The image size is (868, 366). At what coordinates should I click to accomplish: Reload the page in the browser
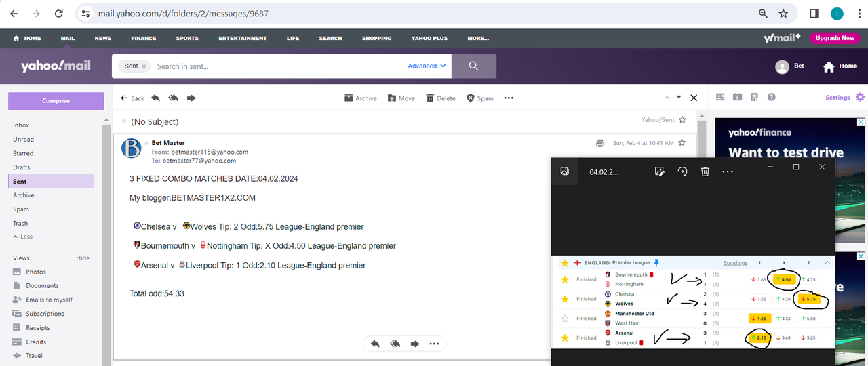pyautogui.click(x=59, y=14)
